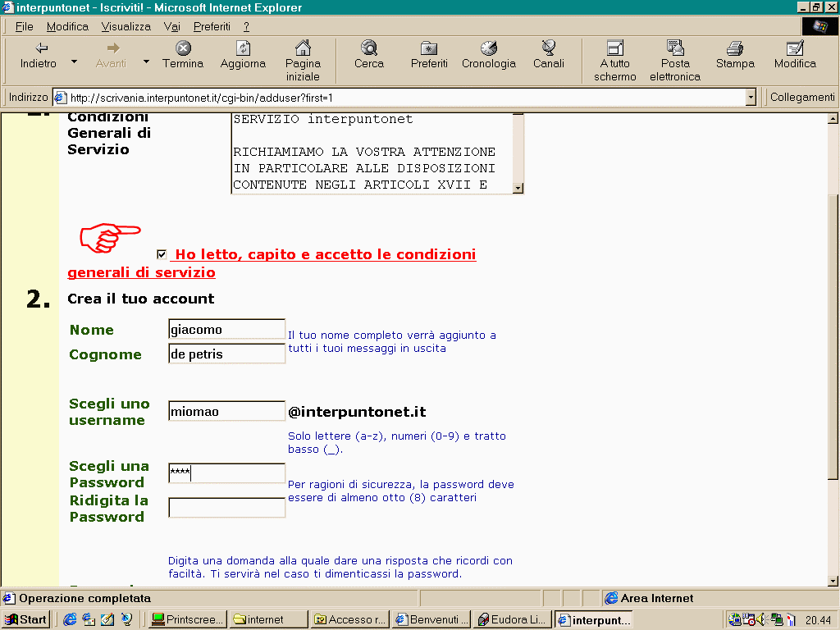Open the address bar dropdown list
Screen dimensions: 840x630
point(751,98)
